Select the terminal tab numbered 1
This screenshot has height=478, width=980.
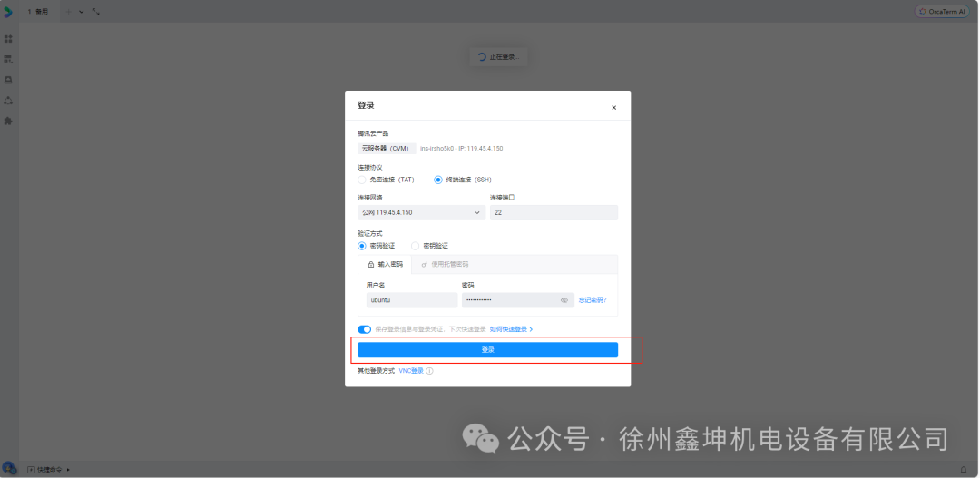click(37, 12)
